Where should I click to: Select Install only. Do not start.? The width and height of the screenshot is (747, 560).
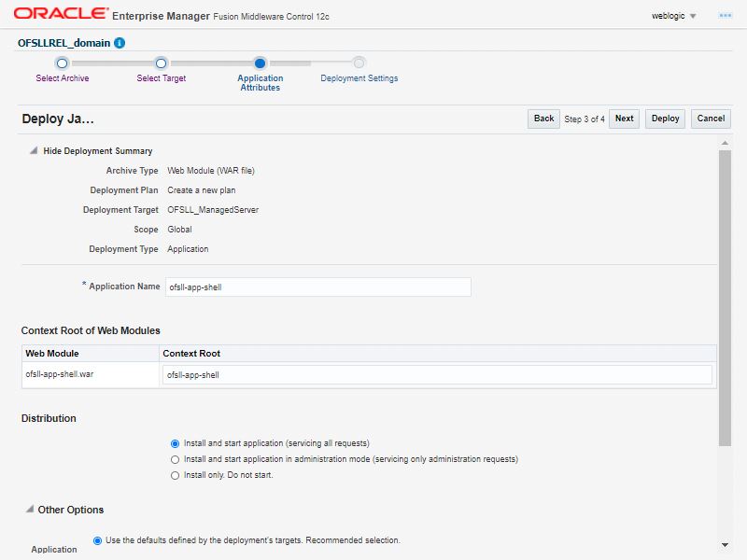(175, 475)
